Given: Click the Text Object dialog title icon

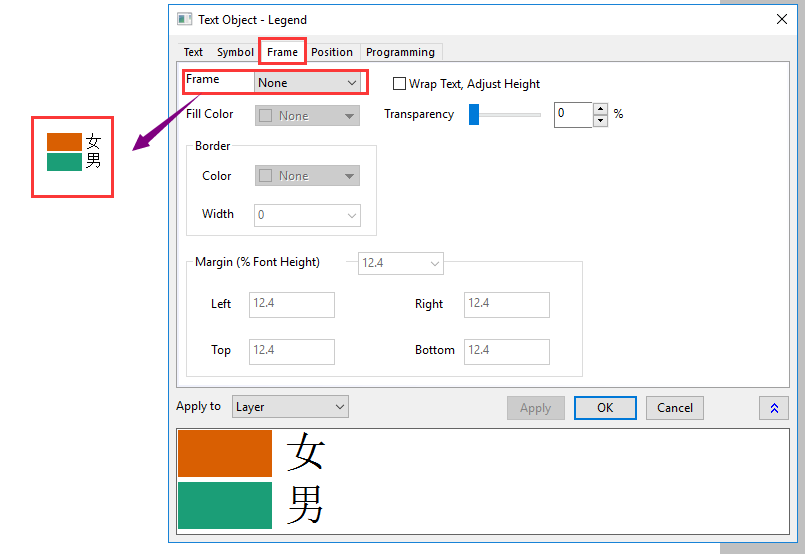Looking at the screenshot, I should coord(184,20).
